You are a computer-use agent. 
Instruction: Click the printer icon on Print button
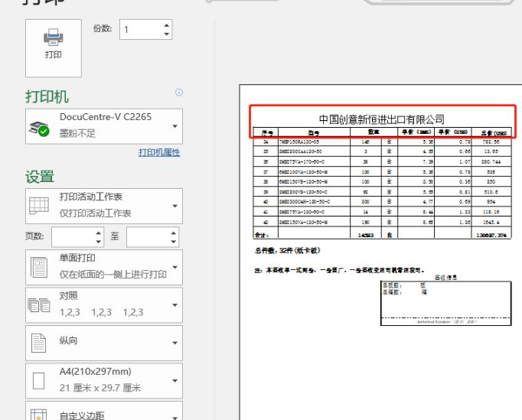click(x=54, y=37)
